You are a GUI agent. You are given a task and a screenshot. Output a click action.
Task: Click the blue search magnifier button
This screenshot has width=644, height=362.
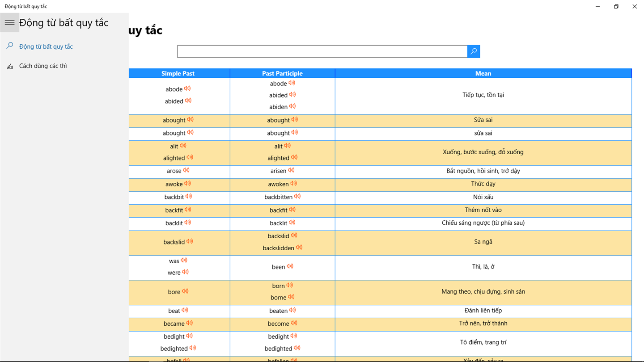pyautogui.click(x=474, y=51)
